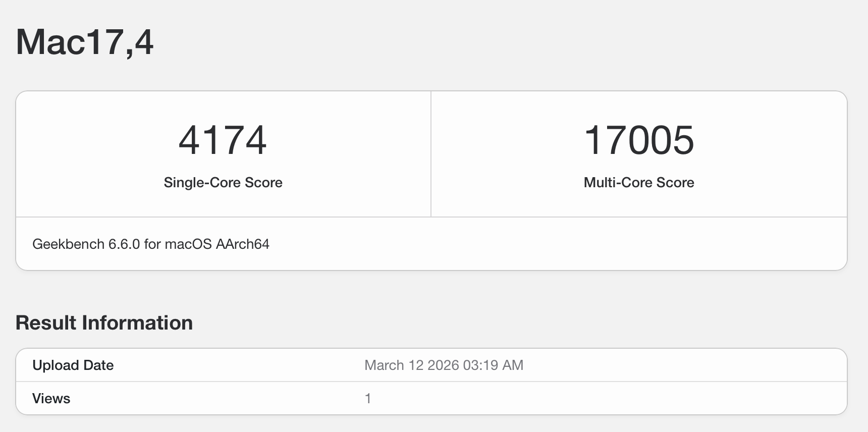This screenshot has width=868, height=432.
Task: Click the word Geekbench in version line
Action: 69,244
